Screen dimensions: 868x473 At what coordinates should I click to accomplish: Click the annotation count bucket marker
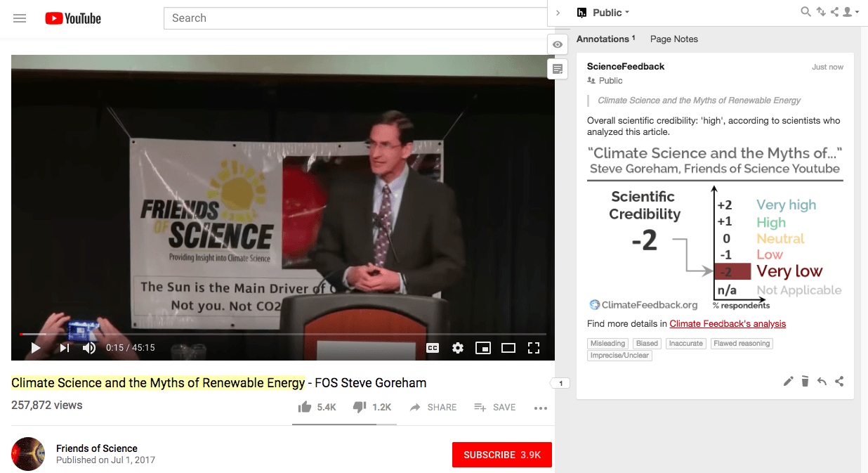pos(560,383)
